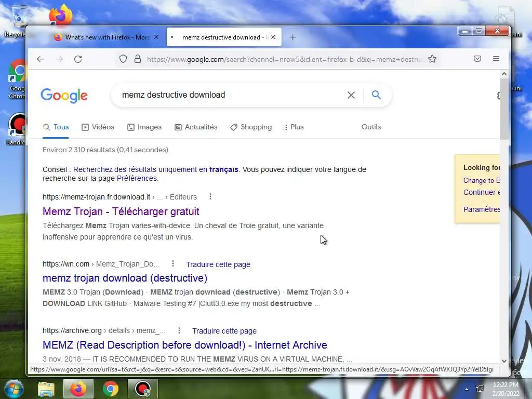This screenshot has width=532, height=399.
Task: Select the Google Chrome desktop shortcut
Action: coord(17,79)
